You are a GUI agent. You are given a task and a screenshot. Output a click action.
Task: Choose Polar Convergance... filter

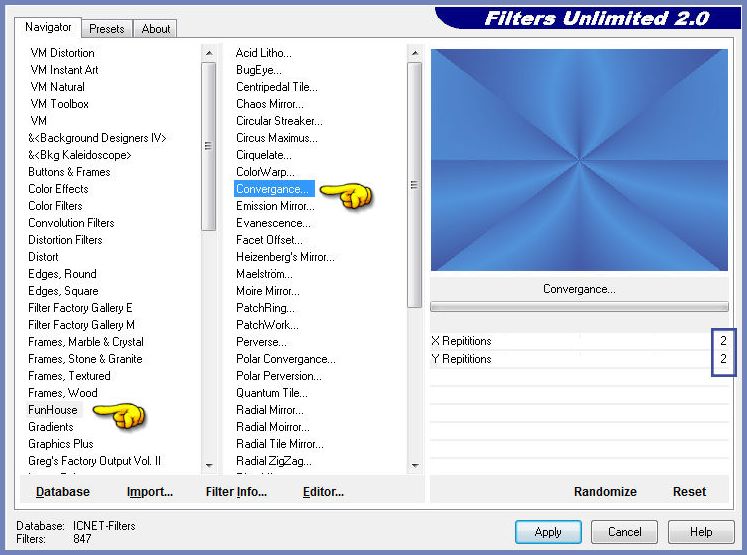tap(286, 359)
